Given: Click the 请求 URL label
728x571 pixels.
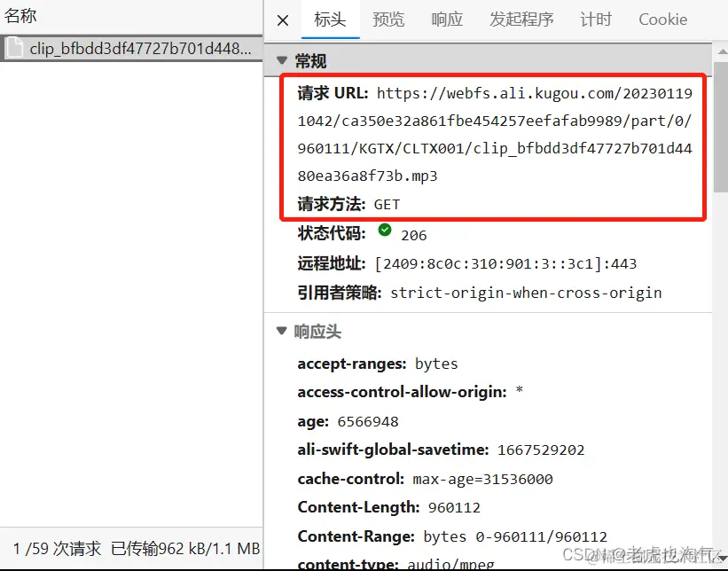Looking at the screenshot, I should pyautogui.click(x=333, y=93).
